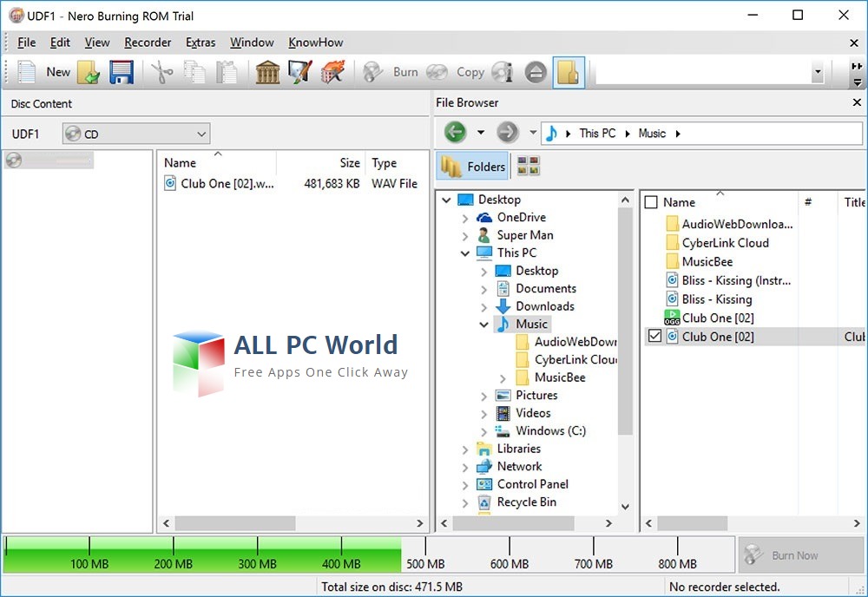The height and width of the screenshot is (597, 868).
Task: Open the CD disc type dropdown
Action: point(136,134)
